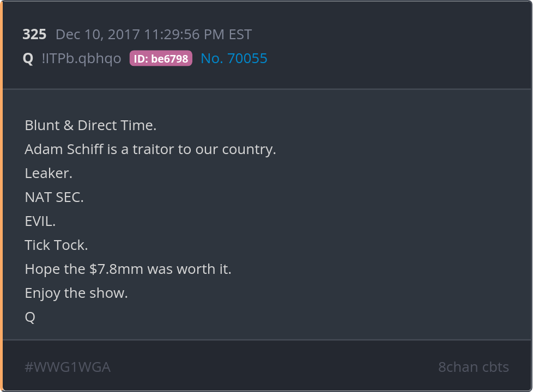
Task: Open the #WWG1WGA hashtag
Action: pyautogui.click(x=68, y=367)
